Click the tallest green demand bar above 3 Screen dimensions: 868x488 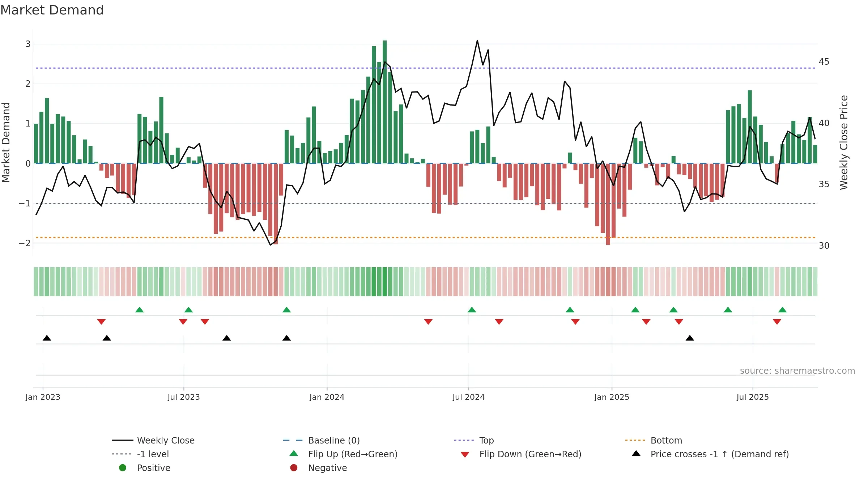click(385, 102)
